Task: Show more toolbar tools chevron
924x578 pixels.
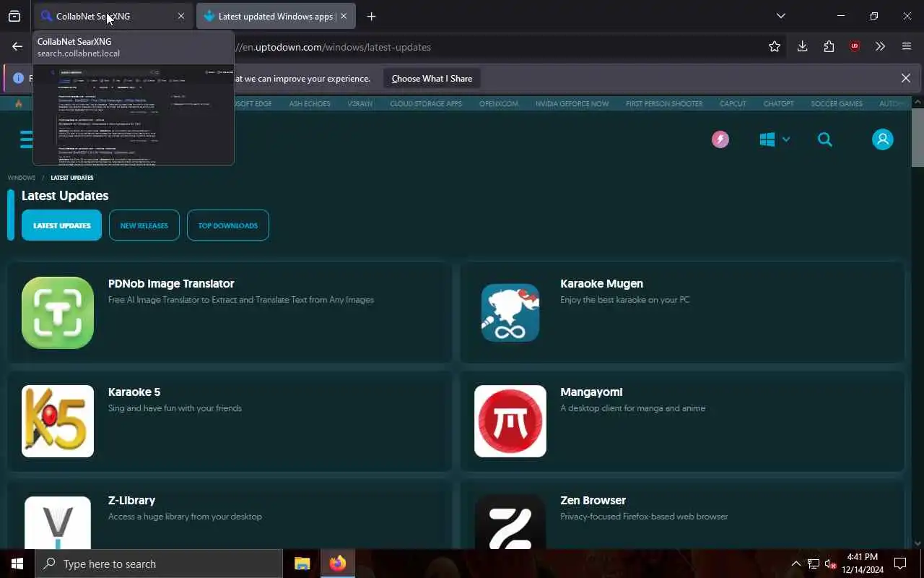Action: [880, 46]
